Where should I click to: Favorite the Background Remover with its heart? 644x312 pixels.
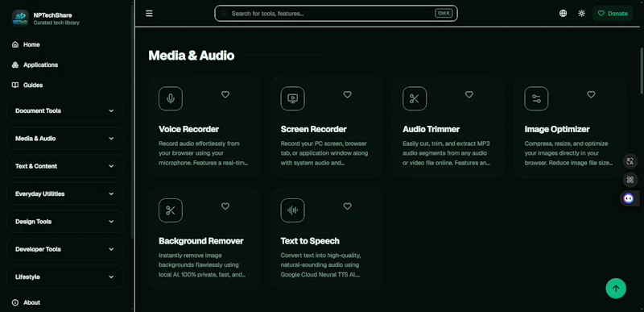point(225,206)
